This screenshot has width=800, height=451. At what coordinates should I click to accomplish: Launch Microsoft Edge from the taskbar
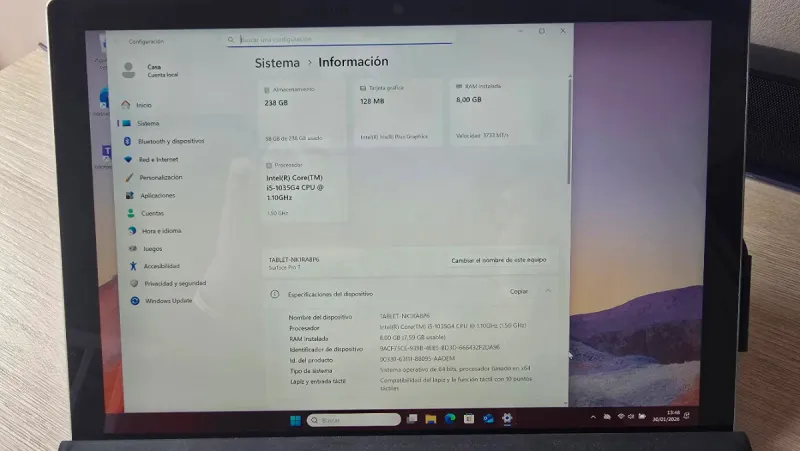[449, 419]
